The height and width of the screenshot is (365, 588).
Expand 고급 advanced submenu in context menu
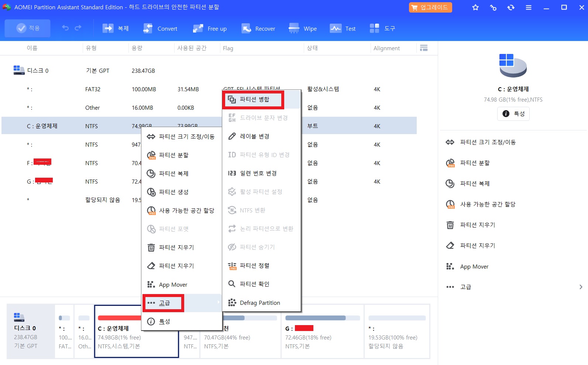click(x=182, y=303)
